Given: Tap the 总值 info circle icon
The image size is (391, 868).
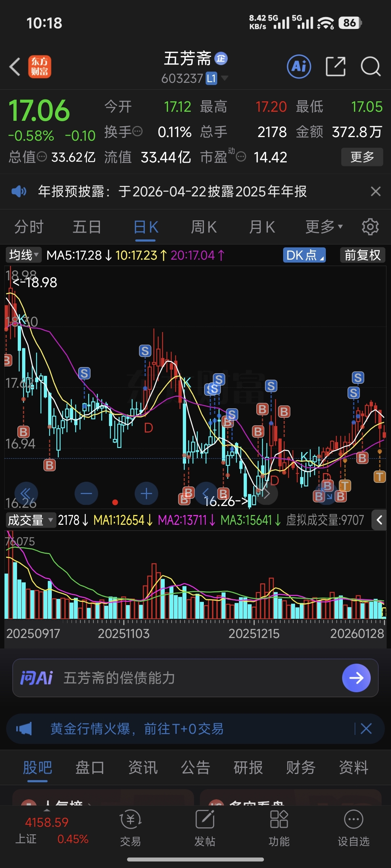Looking at the screenshot, I should coord(42,157).
